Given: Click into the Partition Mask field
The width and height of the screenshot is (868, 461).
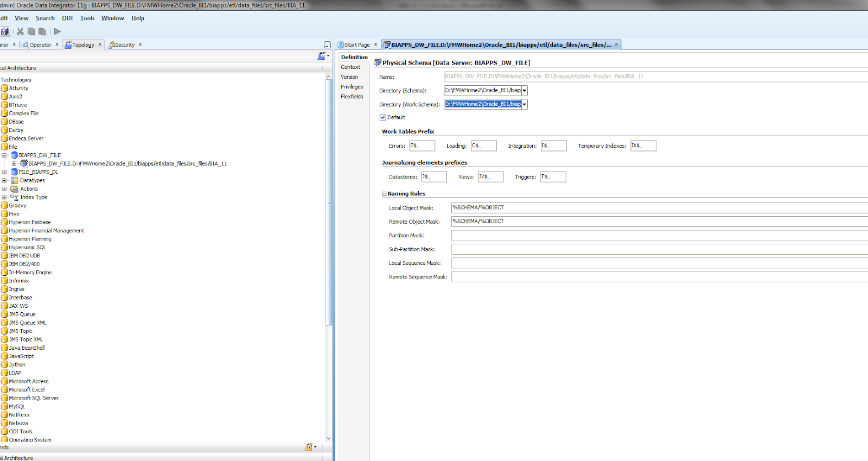Looking at the screenshot, I should (x=660, y=235).
